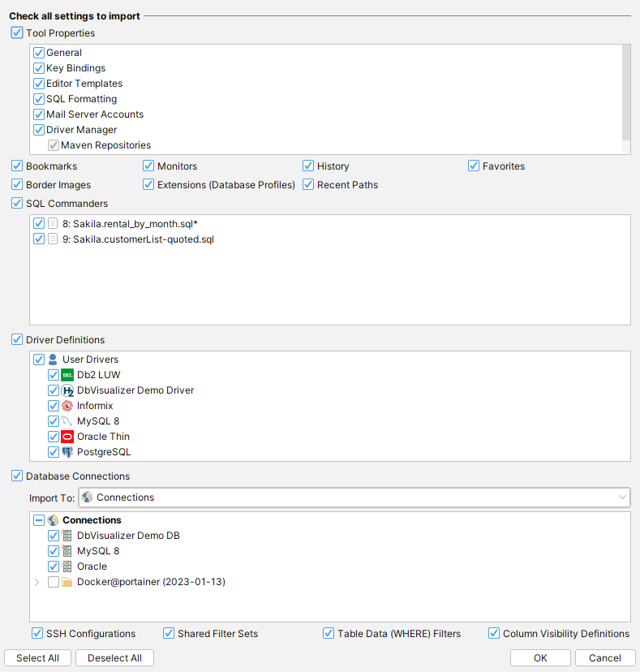Expand the Docker@portainer folder node
Viewport: 640px width, 672px height.
point(37,582)
